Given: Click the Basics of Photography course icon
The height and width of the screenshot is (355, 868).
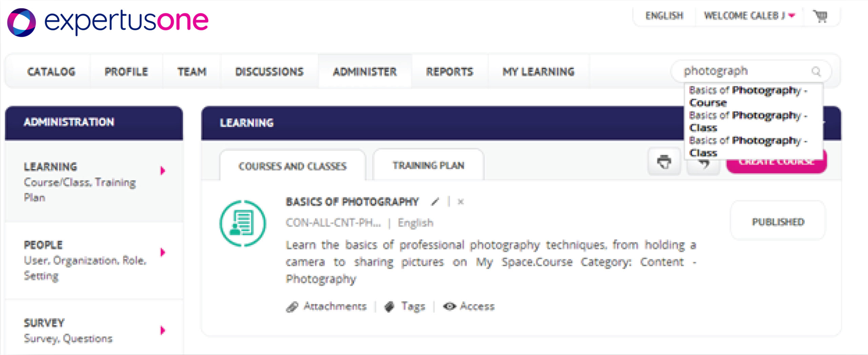Looking at the screenshot, I should pyautogui.click(x=243, y=223).
